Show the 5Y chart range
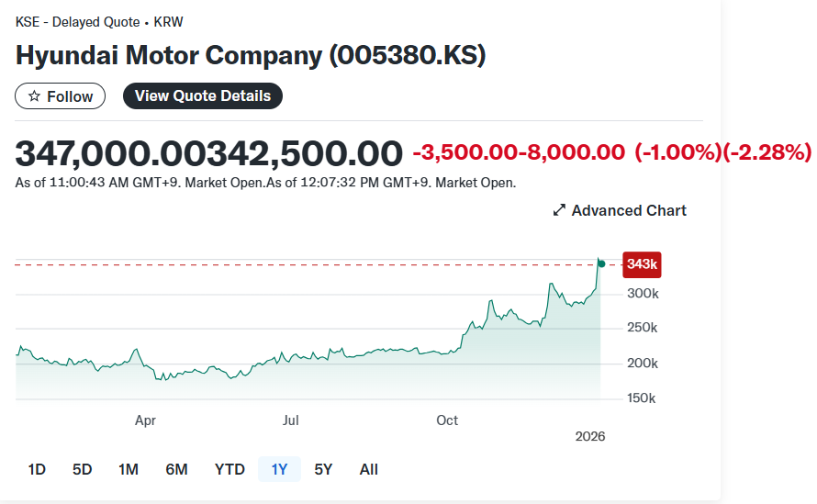This screenshot has height=504, width=817. 323,469
